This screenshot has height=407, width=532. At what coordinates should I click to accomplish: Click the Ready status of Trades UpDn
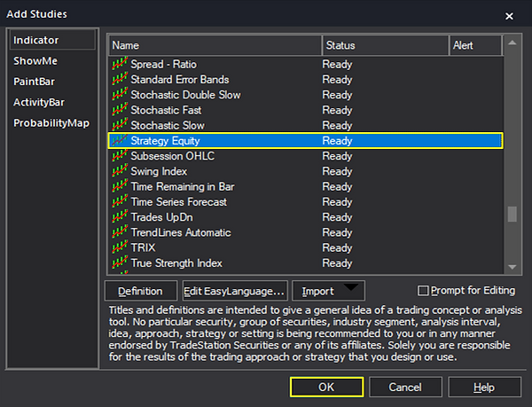(337, 217)
